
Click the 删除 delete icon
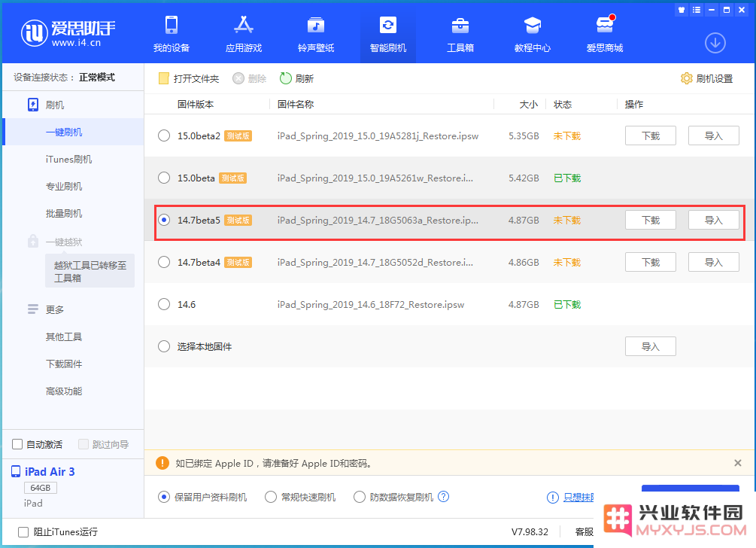pos(238,78)
